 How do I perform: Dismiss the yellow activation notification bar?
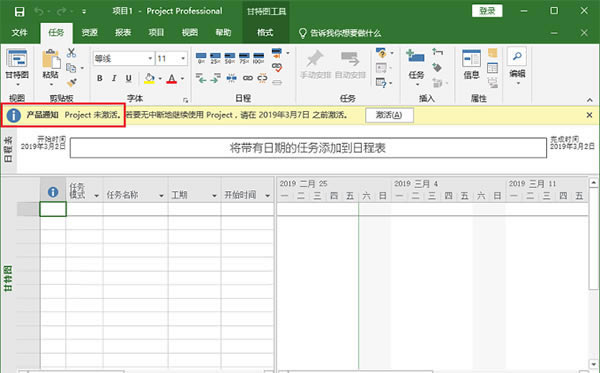click(589, 115)
